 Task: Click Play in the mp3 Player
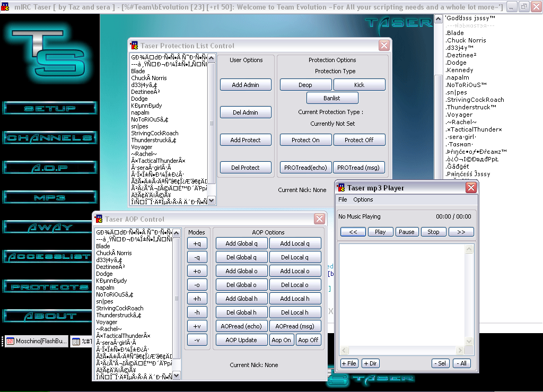tap(380, 232)
